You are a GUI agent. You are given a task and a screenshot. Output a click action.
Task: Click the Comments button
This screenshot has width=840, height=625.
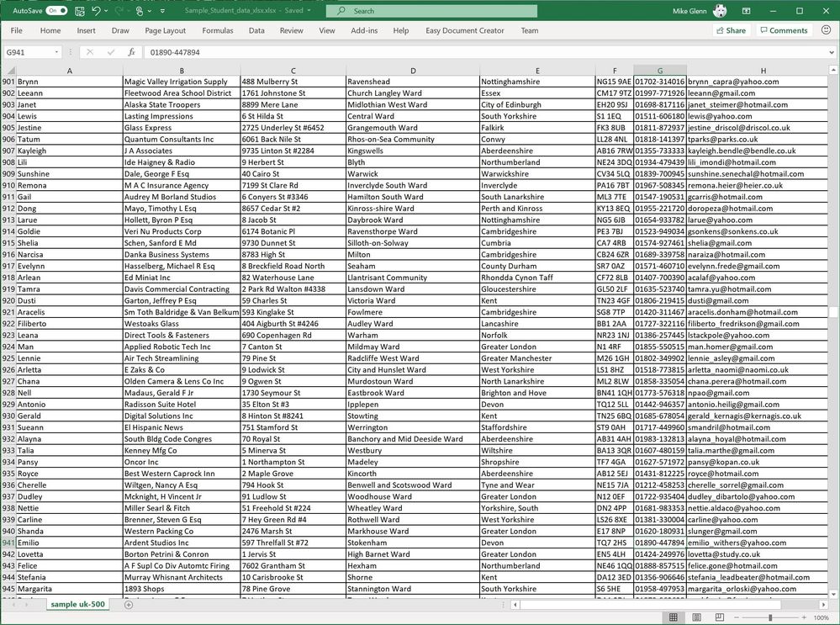[784, 30]
